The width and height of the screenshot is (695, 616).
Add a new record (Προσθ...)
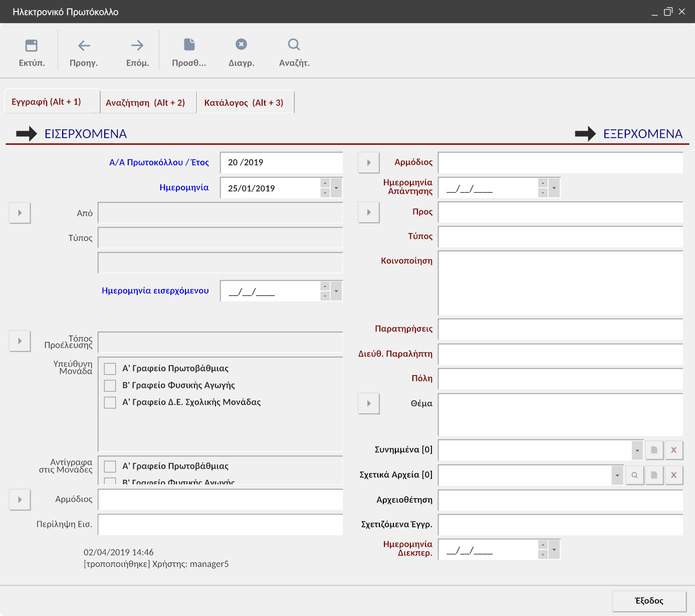pyautogui.click(x=189, y=45)
